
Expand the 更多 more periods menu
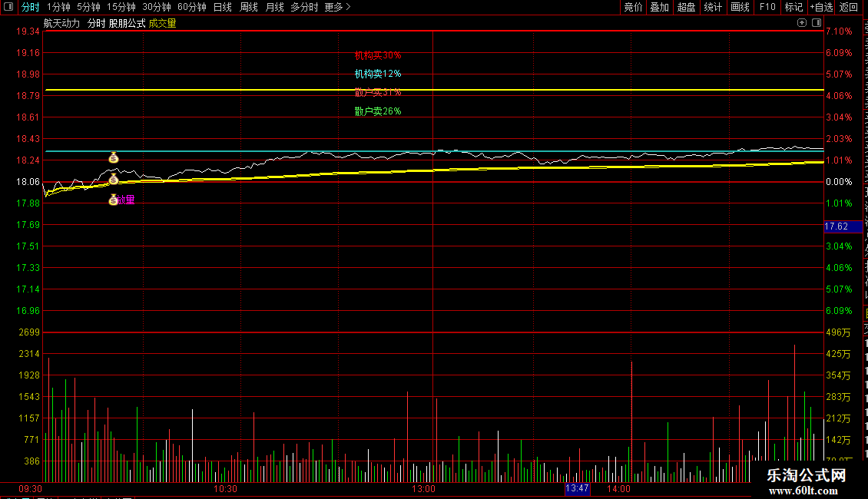tap(338, 7)
